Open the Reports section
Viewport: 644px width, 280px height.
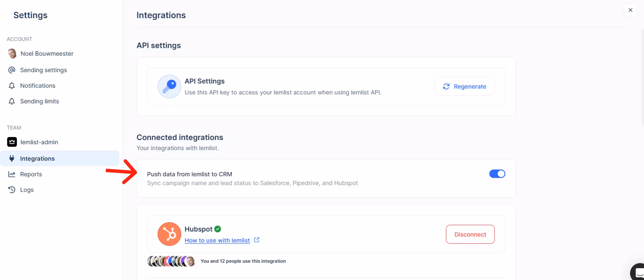pos(31,174)
